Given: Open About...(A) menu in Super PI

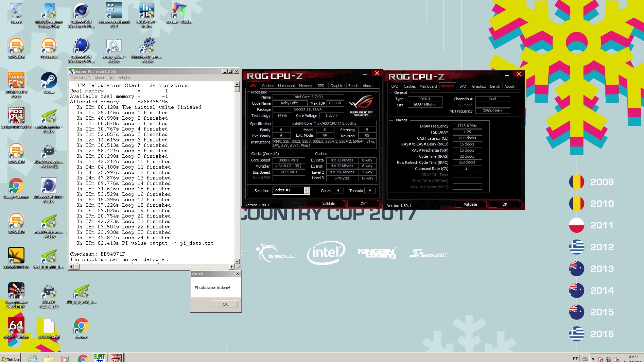Looking at the screenshot, I should coord(104,78).
